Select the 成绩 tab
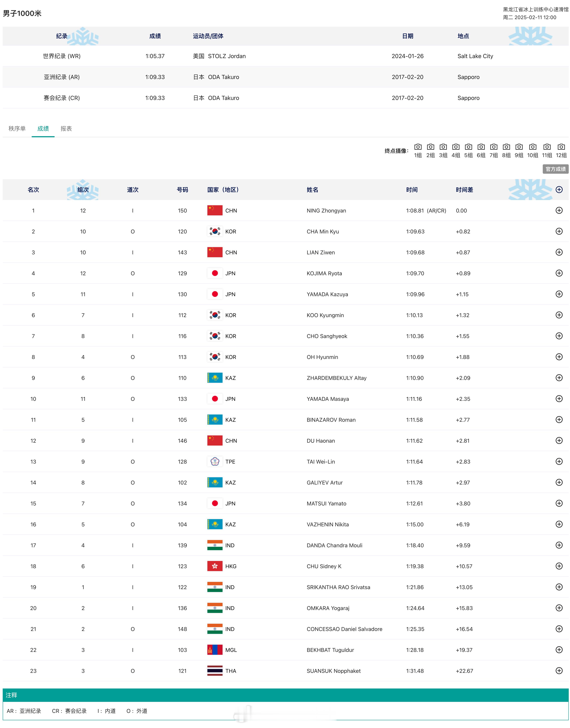Viewport: 570px width, 728px height. coord(43,128)
